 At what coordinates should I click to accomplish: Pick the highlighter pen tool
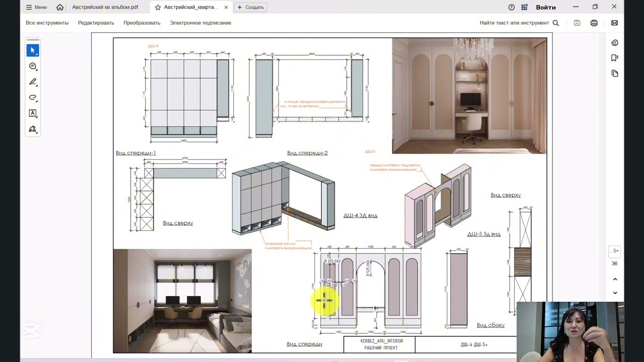33,82
